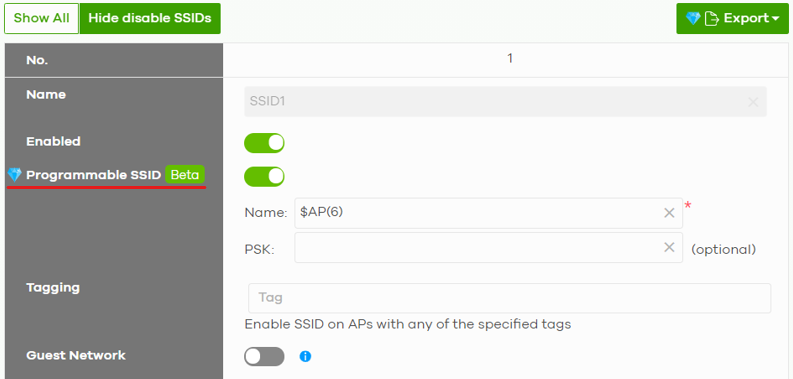Image resolution: width=793 pixels, height=379 pixels.
Task: Click the diamond icon beside Programmable SSID
Action: pyautogui.click(x=14, y=175)
